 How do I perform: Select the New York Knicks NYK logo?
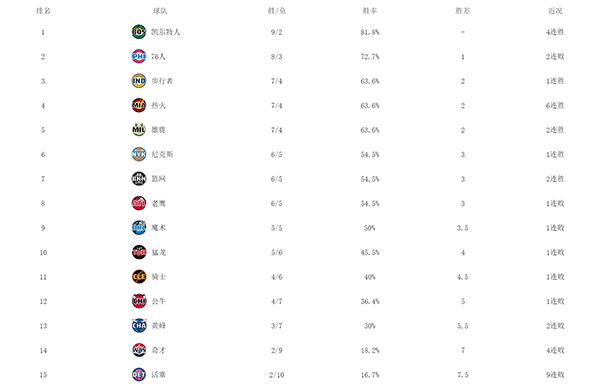tap(139, 154)
